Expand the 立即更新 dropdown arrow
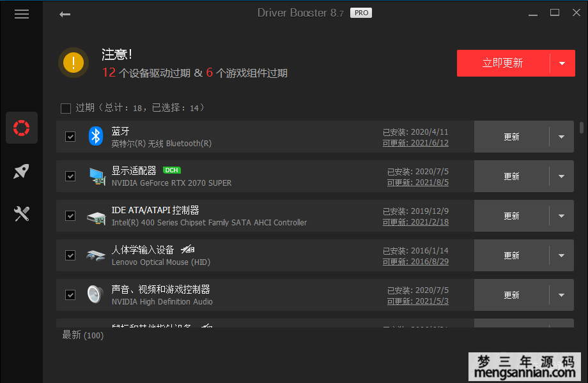The height and width of the screenshot is (383, 588). pos(562,63)
